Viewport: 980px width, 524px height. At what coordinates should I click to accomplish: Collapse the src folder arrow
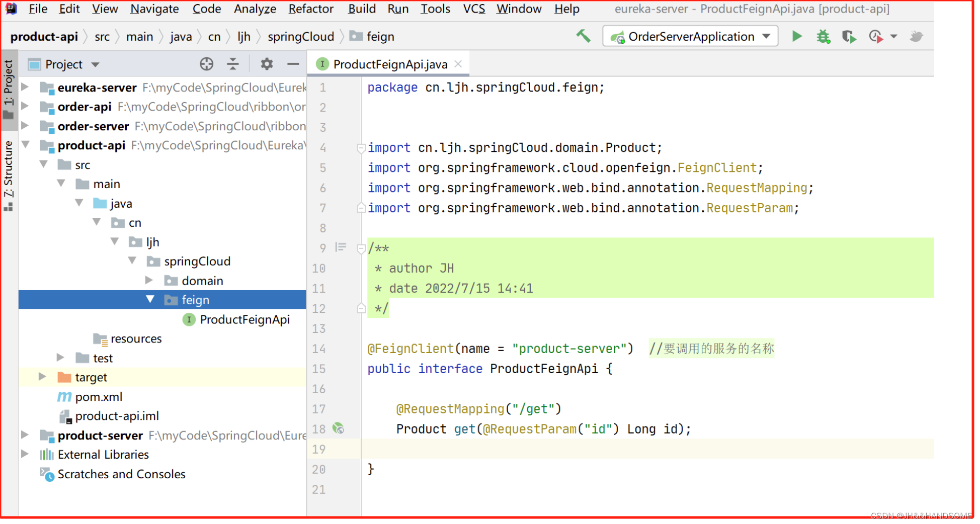[x=44, y=165]
